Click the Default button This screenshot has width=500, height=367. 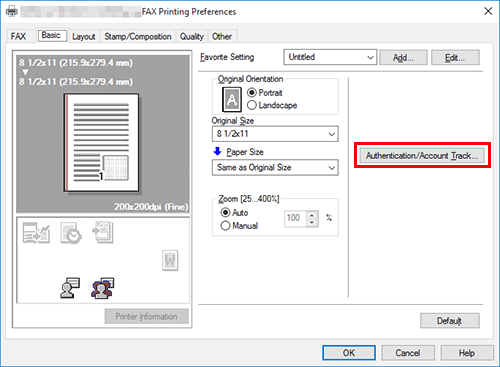[x=450, y=321]
